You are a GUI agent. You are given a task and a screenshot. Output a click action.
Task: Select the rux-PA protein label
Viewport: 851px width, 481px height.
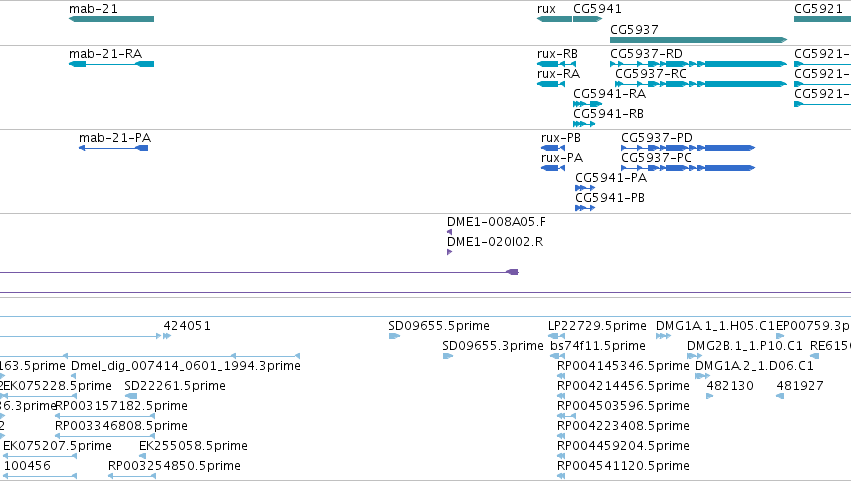click(562, 158)
